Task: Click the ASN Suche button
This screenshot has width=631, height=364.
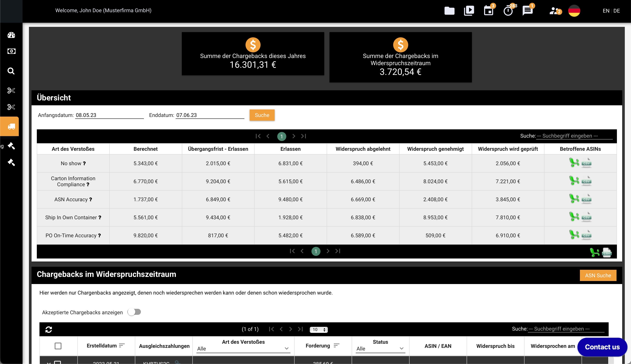Action: click(x=598, y=276)
